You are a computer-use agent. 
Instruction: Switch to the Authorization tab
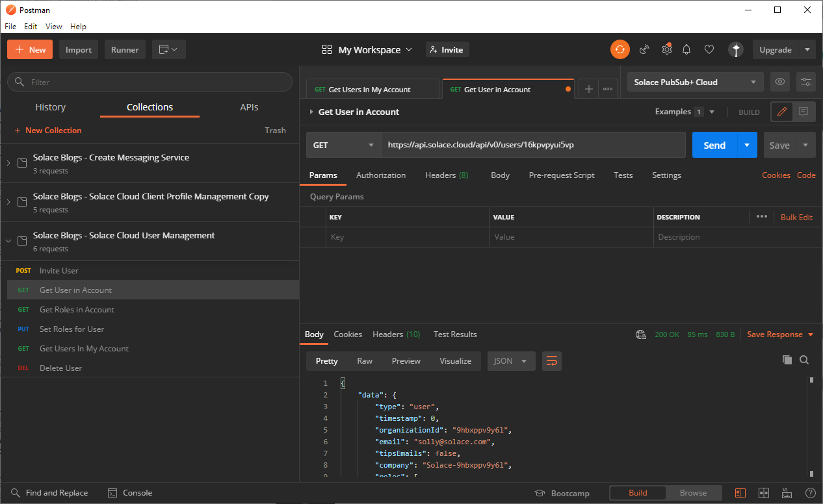click(x=381, y=175)
